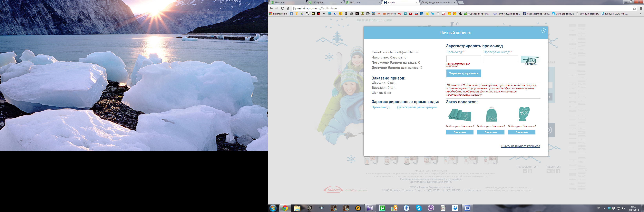This screenshot has width=644, height=212.
Task: Click the Зарегистрировать button
Action: pos(463,73)
